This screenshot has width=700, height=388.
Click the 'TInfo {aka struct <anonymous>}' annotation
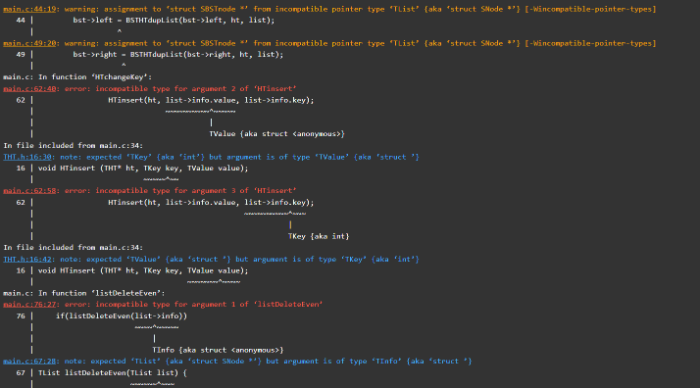coord(218,350)
